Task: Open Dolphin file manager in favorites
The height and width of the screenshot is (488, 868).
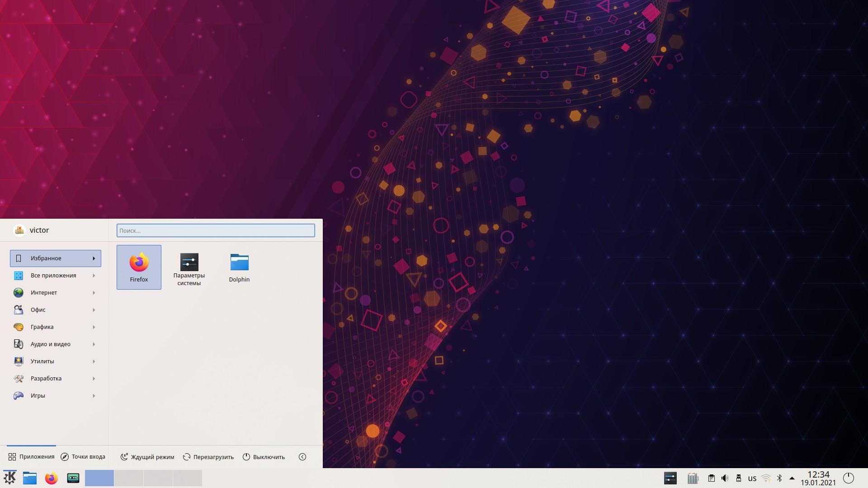Action: [x=239, y=267]
